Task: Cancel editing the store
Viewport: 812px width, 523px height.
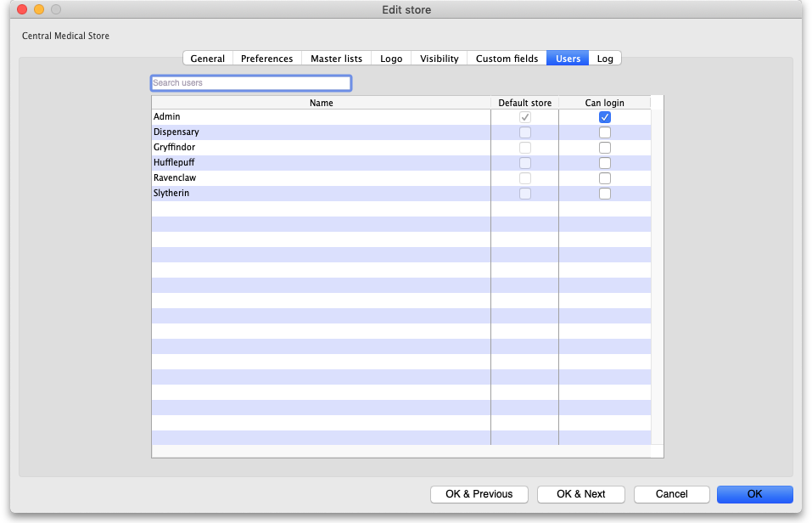Action: click(x=671, y=494)
